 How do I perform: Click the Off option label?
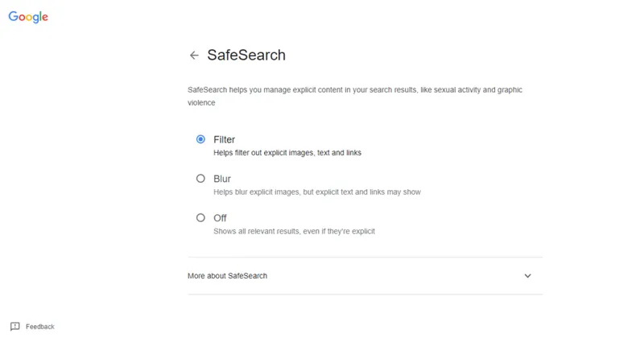tap(220, 218)
